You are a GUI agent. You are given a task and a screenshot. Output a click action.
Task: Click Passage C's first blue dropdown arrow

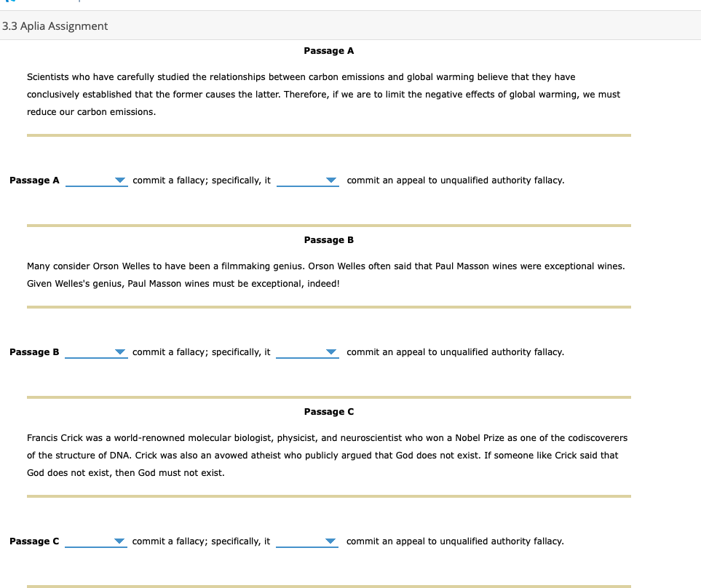(119, 541)
